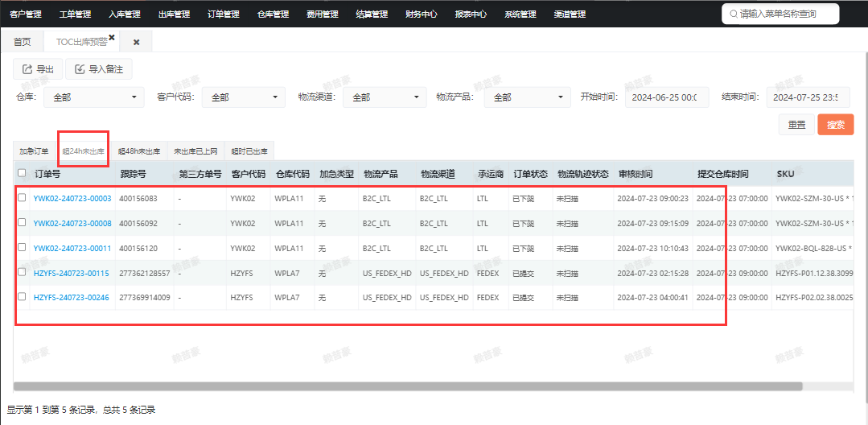Open the 工单管理 menu
The width and height of the screenshot is (868, 425).
pyautogui.click(x=76, y=14)
